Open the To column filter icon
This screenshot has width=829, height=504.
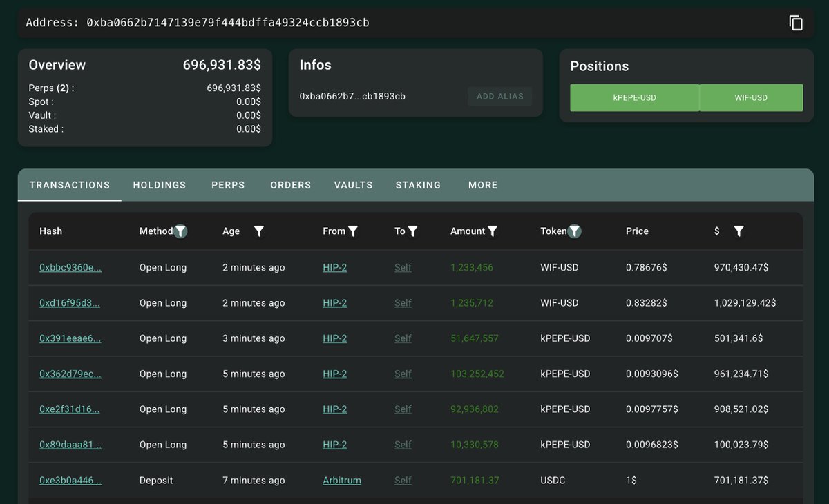[x=412, y=231]
